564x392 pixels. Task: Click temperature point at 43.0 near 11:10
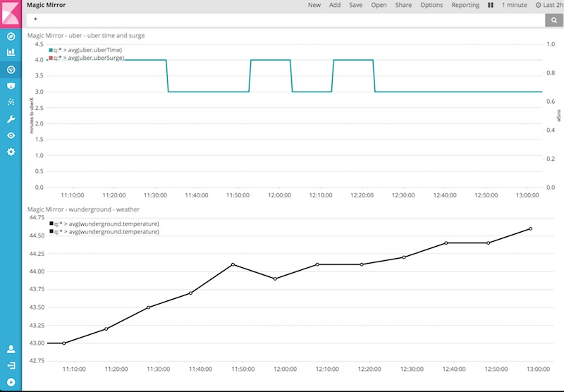[x=64, y=343]
